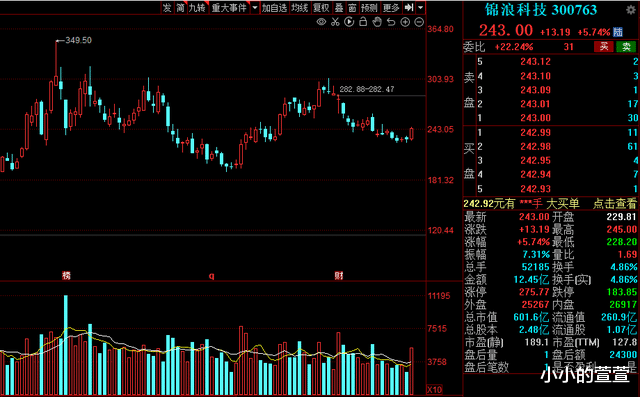Click the 外盘 value 25267
This screenshot has width=640, height=397.
pos(536,304)
